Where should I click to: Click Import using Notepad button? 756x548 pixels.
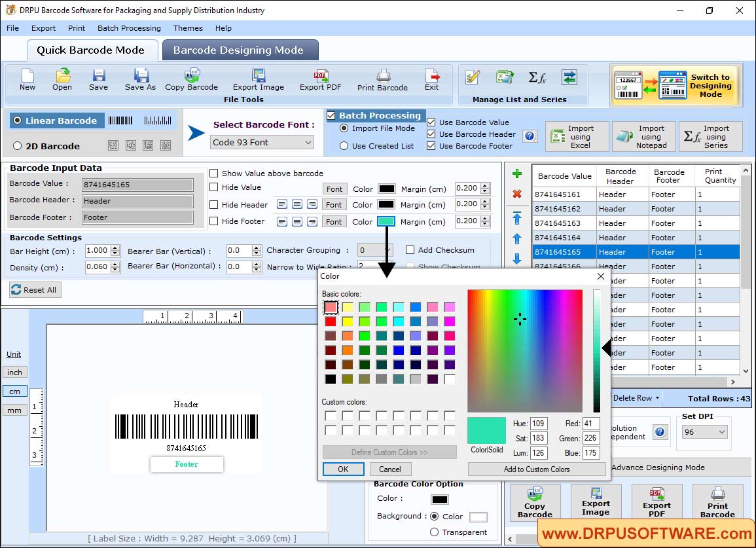[644, 137]
